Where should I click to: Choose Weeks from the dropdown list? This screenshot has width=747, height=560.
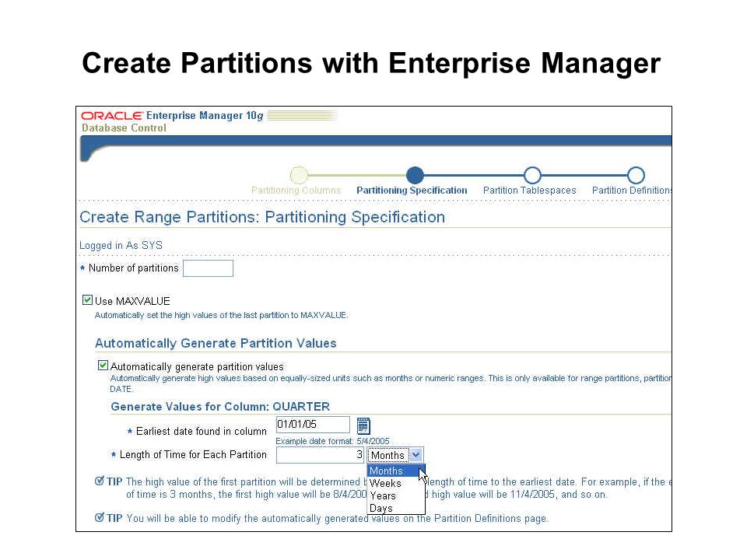tap(396, 483)
